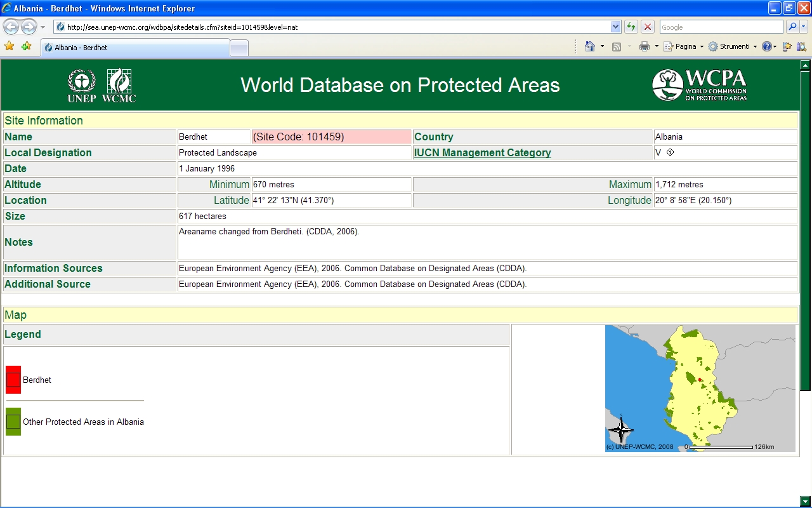812x508 pixels.
Task: Open the address bar URL dropdown
Action: [x=615, y=27]
